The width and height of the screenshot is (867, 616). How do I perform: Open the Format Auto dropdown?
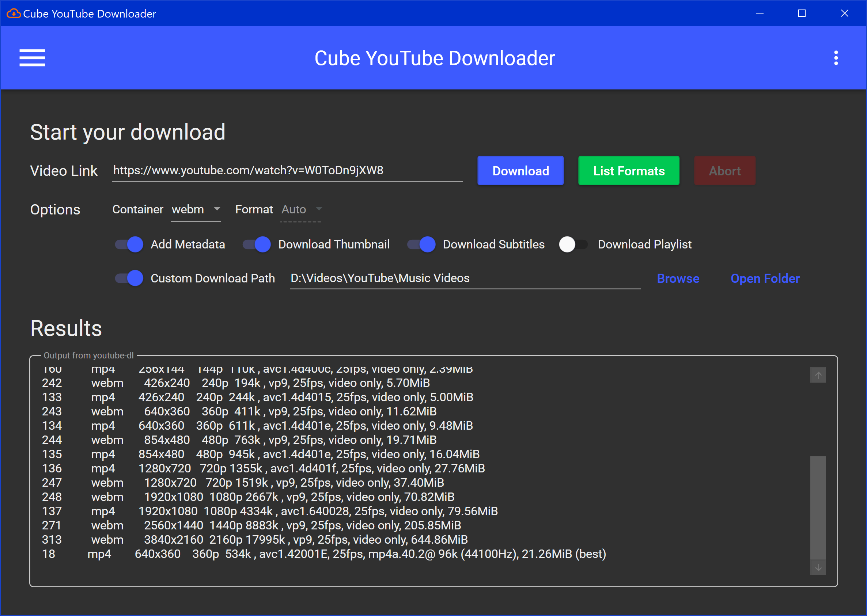301,209
